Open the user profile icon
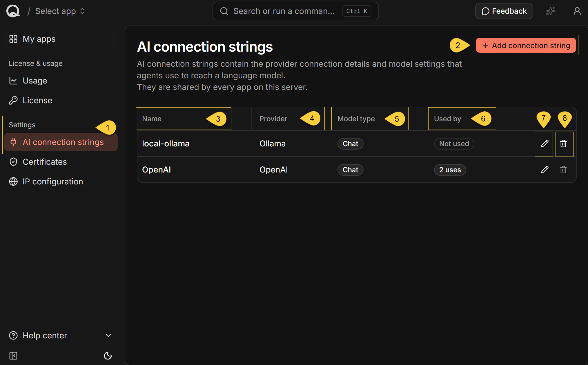Screen dimensions: 588x365 (x=577, y=11)
